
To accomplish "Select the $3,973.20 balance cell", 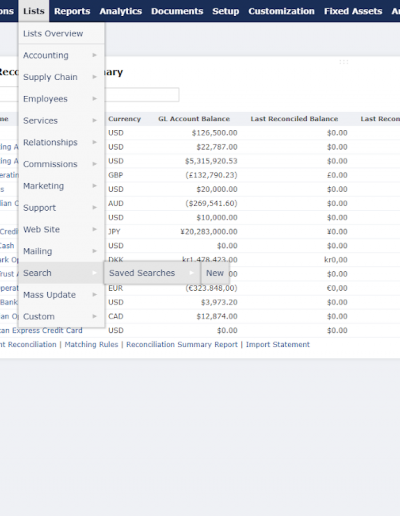I will click(219, 302).
